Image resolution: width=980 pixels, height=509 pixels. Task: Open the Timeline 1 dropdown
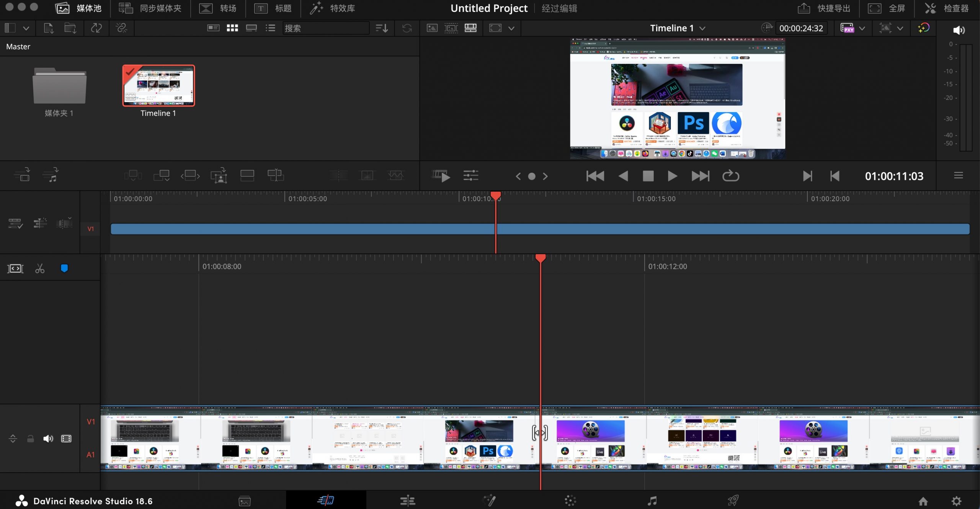(x=702, y=28)
